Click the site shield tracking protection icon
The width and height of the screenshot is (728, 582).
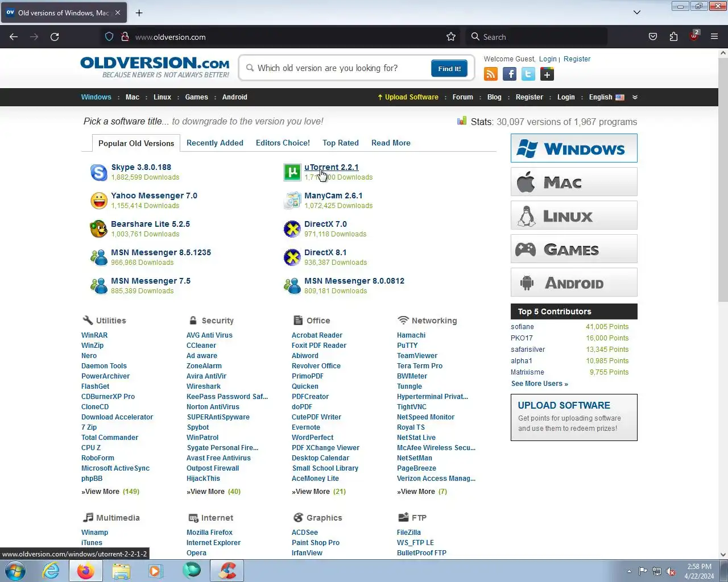pyautogui.click(x=109, y=37)
